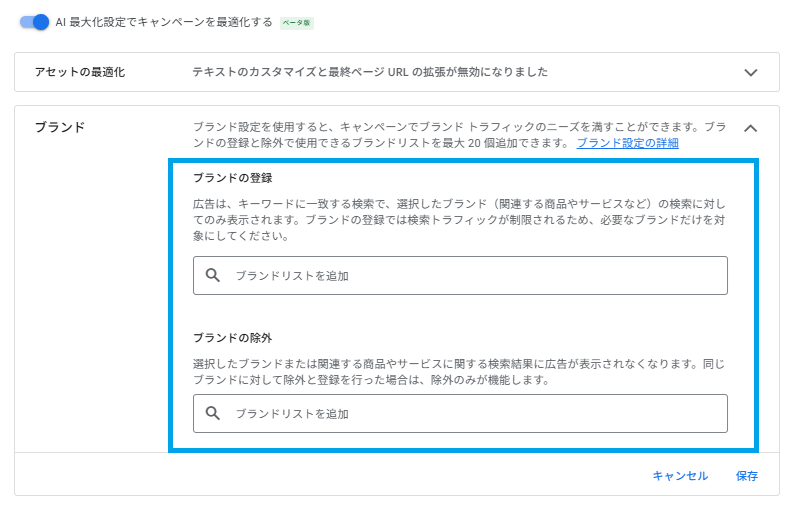Click the ブランドの除外 subheading
The image size is (797, 514).
[x=233, y=338]
